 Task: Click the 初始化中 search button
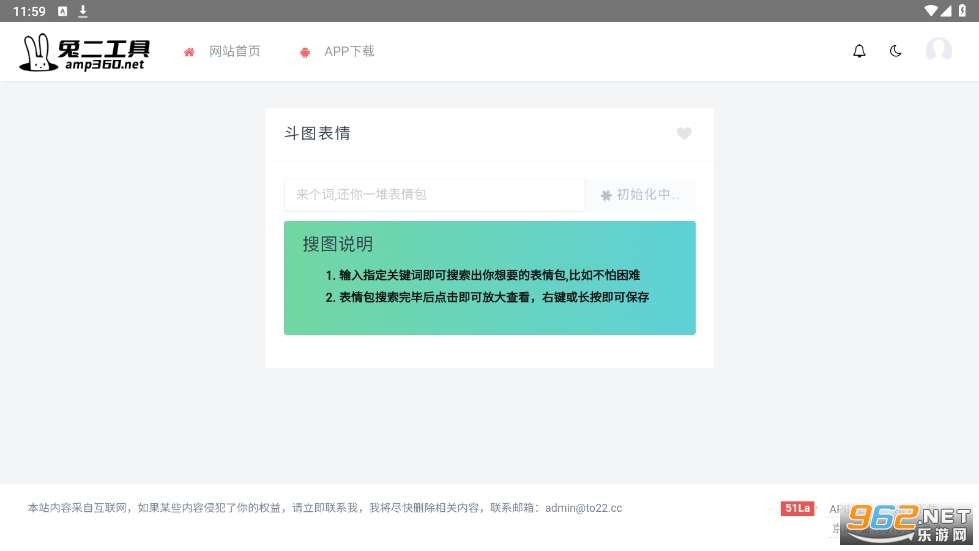pos(640,195)
